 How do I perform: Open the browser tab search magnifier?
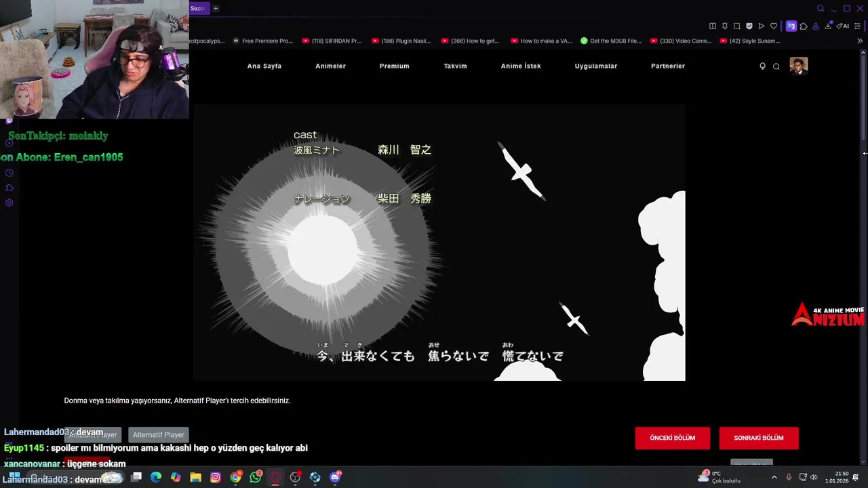click(821, 8)
